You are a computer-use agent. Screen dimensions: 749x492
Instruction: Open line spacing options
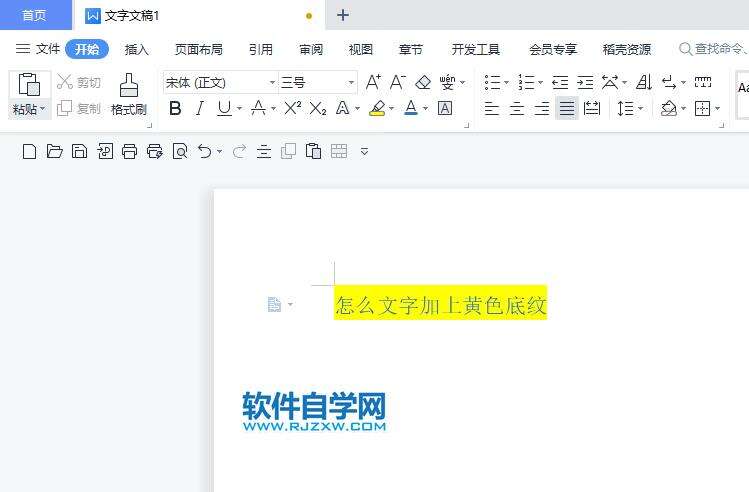tap(626, 108)
